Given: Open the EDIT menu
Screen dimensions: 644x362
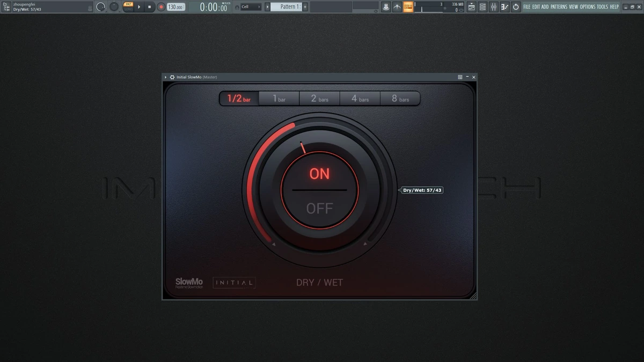Looking at the screenshot, I should point(536,7).
